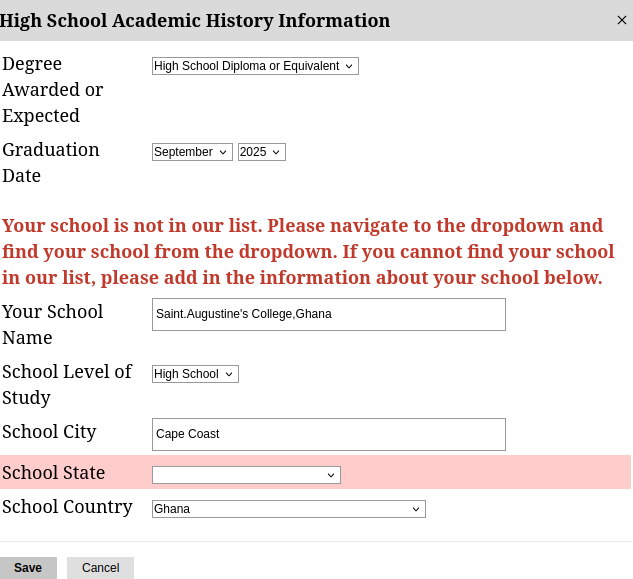Click the School City label
Viewport: 633px width, 579px height.
click(x=49, y=432)
